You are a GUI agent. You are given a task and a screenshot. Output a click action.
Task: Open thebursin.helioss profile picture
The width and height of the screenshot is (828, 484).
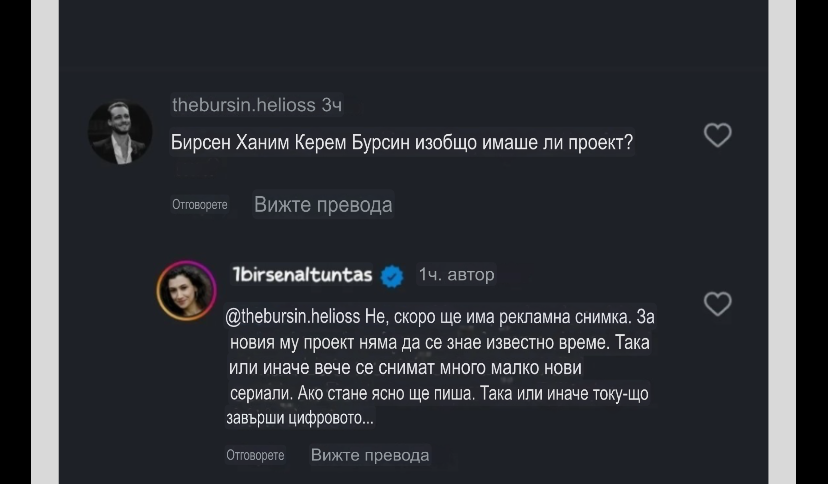pyautogui.click(x=120, y=132)
